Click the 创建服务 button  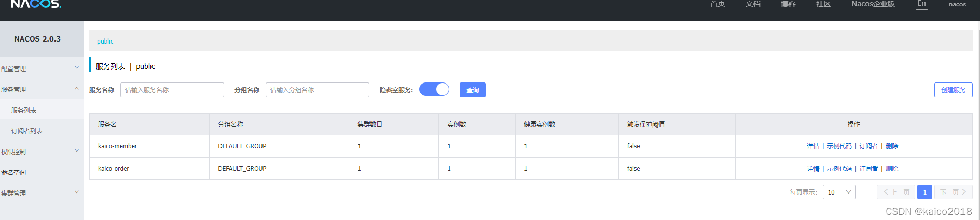(953, 90)
